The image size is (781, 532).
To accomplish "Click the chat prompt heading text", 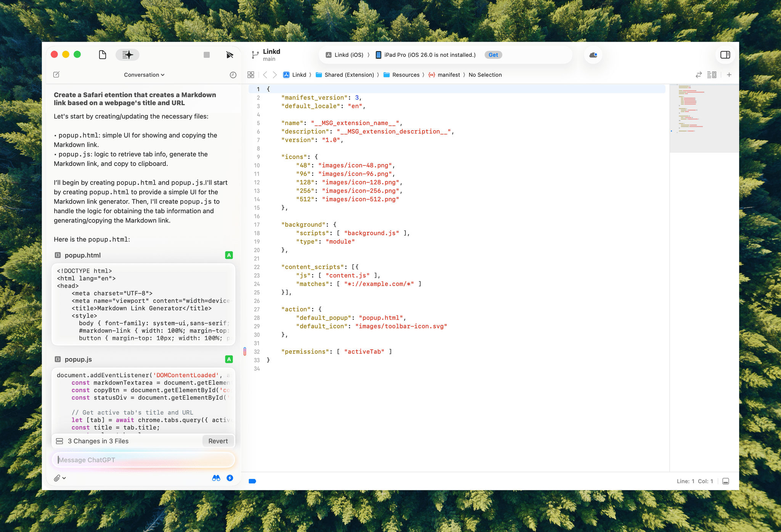I will [135, 99].
